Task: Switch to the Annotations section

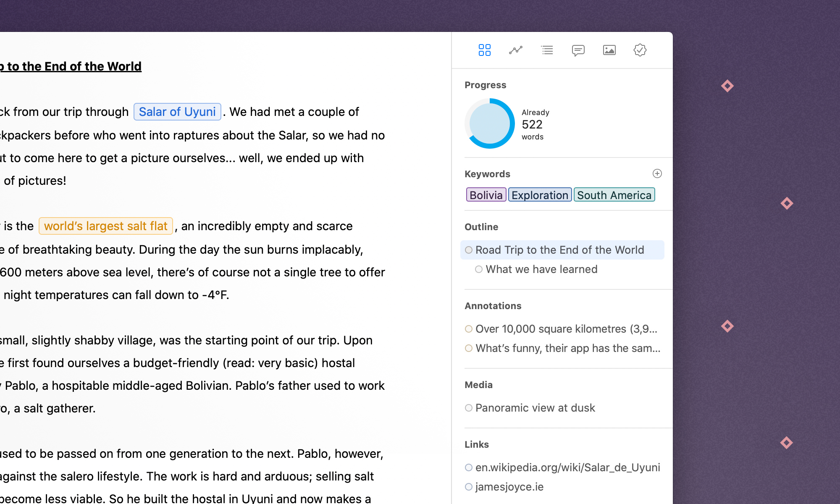Action: pyautogui.click(x=493, y=306)
